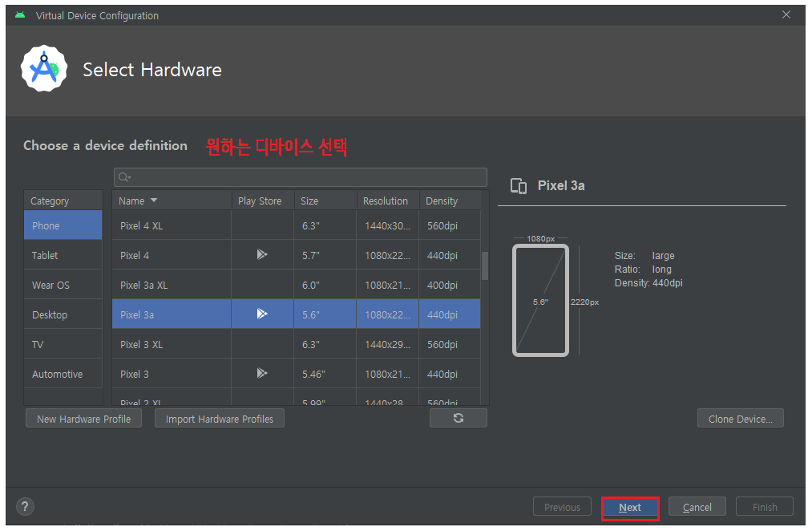This screenshot has width=812, height=531.
Task: Click the Play Store icon in Pixel 3a row
Action: coord(262,314)
